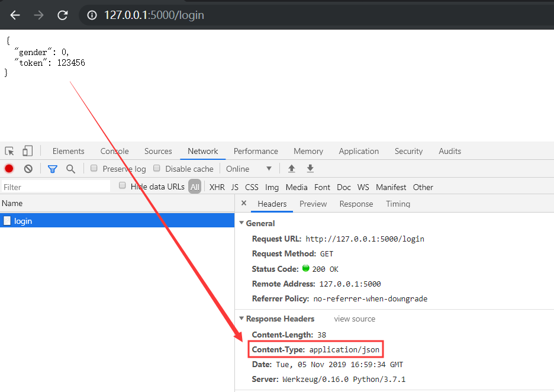Go forward with the browser forward arrow

point(38,15)
